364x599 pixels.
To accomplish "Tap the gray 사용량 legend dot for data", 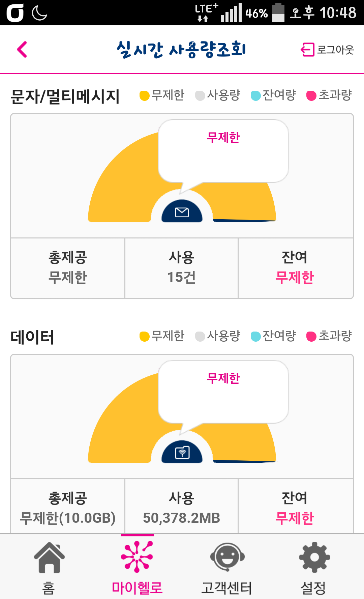I will [200, 337].
